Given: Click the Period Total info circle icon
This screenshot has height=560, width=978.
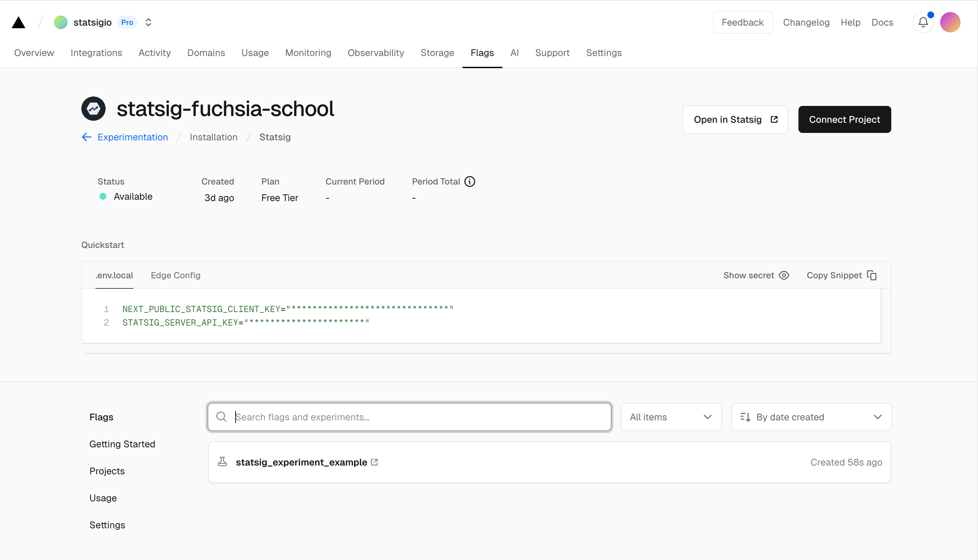Looking at the screenshot, I should pyautogui.click(x=469, y=181).
